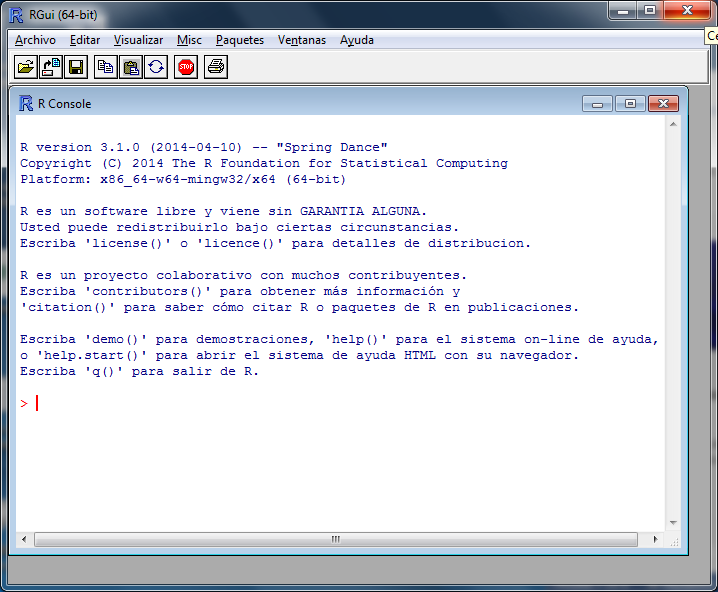Screen dimensions: 718x592
Task: Click the R Console title bar text
Action: [x=65, y=104]
